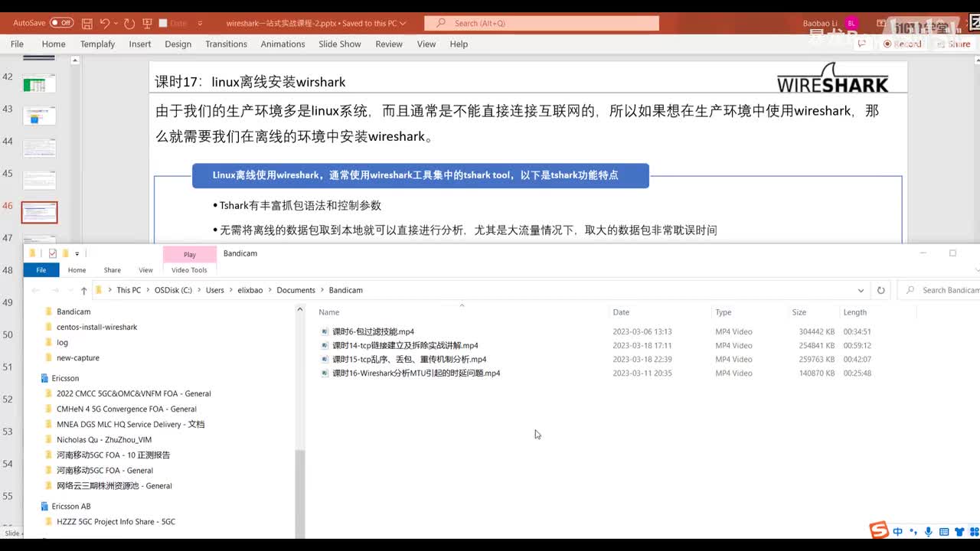The image size is (980, 551).
Task: Click the Search Bandicam field
Action: [939, 291]
